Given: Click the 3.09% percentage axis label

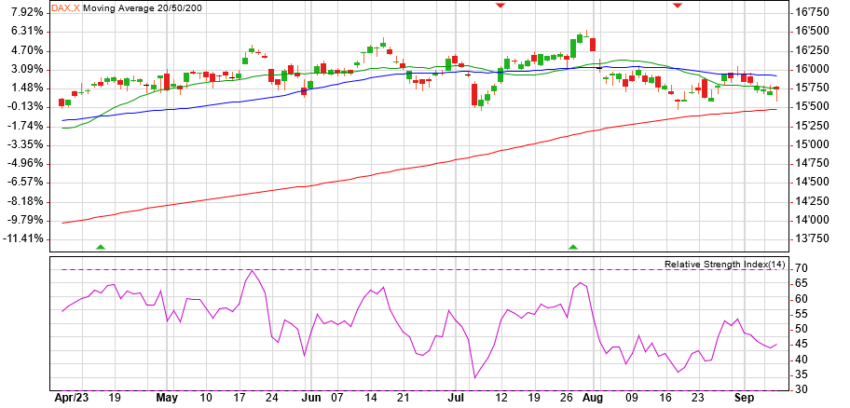Looking at the screenshot, I should (27, 69).
